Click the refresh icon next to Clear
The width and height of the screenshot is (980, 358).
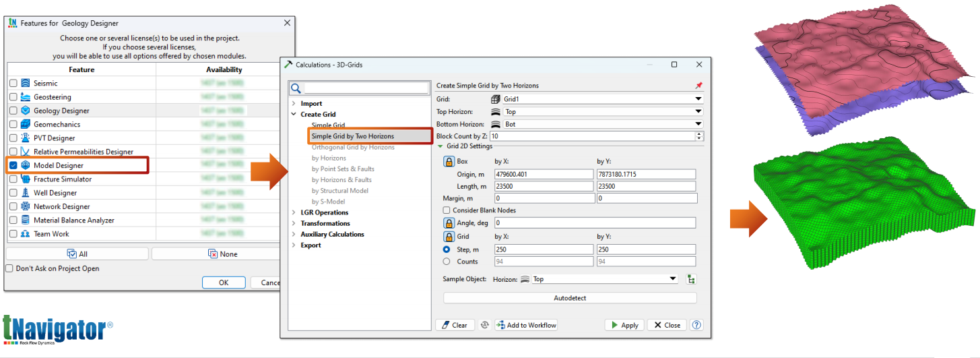coord(484,325)
